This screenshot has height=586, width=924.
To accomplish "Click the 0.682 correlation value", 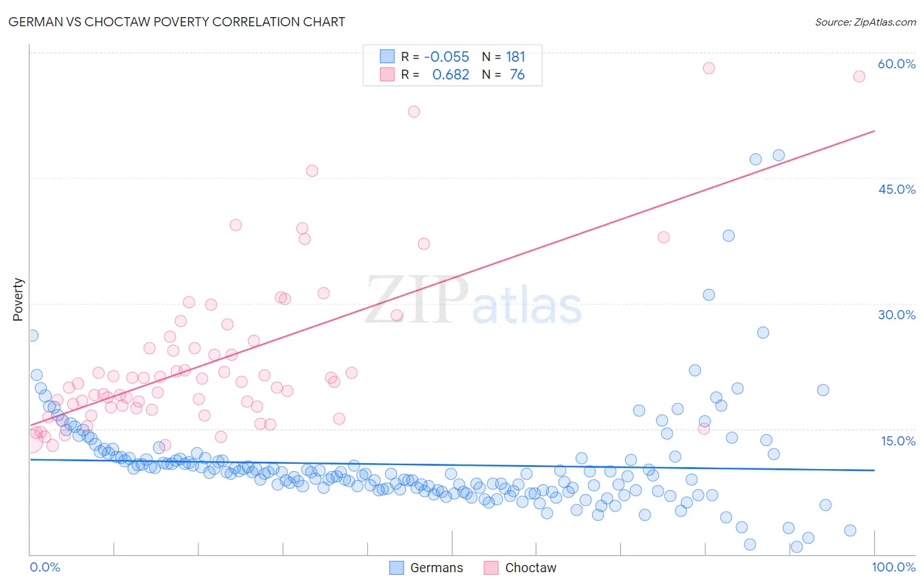I will [x=450, y=75].
